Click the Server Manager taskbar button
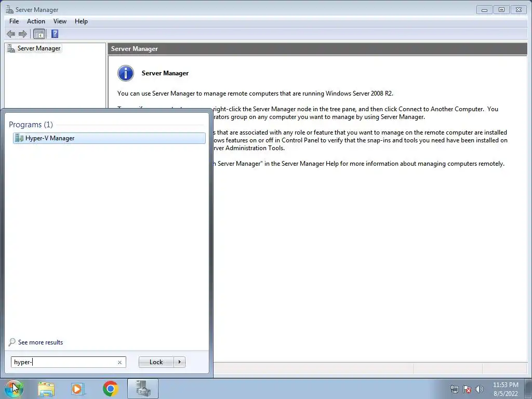The image size is (532, 399). 143,389
